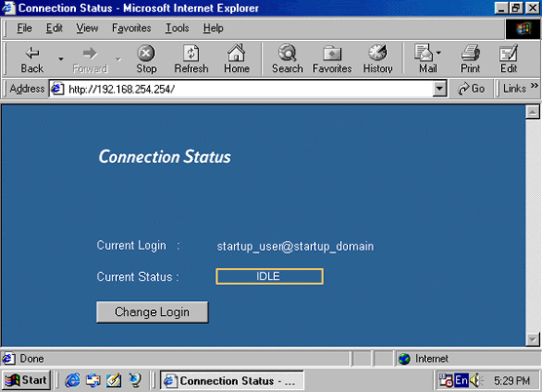Image resolution: width=542 pixels, height=392 pixels.
Task: Expand the Links bar chevron
Action: point(534,85)
